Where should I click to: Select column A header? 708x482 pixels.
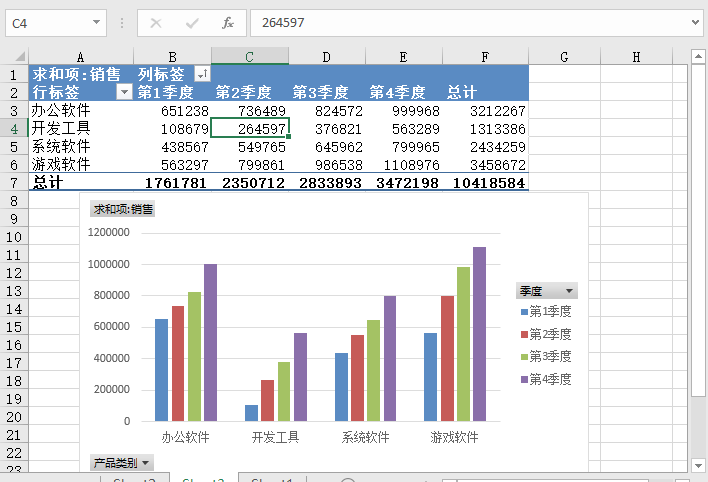81,57
